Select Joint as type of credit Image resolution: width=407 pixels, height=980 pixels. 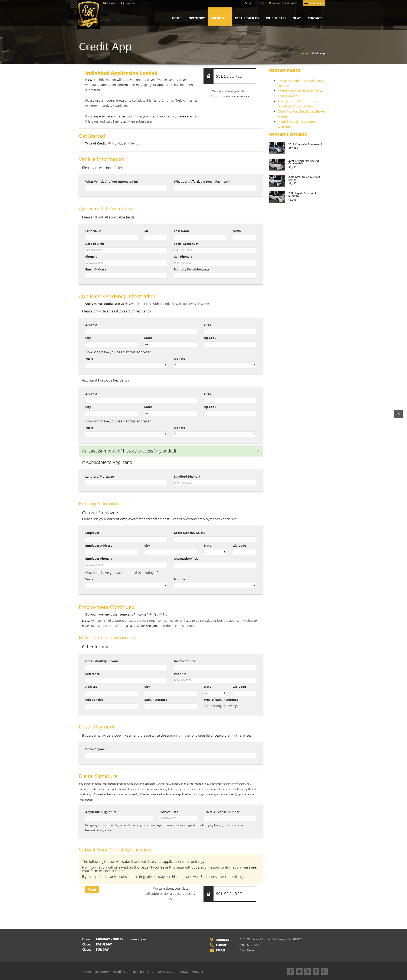pyautogui.click(x=129, y=143)
